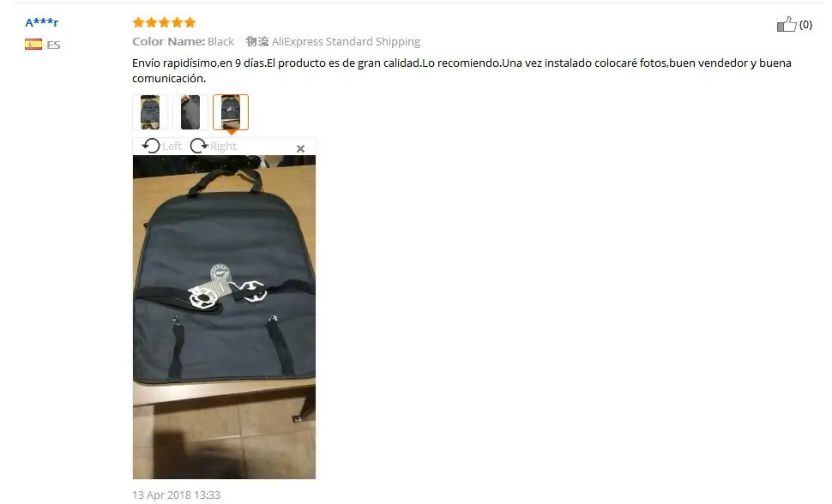Viewport: 832px width, 504px height.
Task: Click the reviewer name A***r
Action: coord(42,22)
